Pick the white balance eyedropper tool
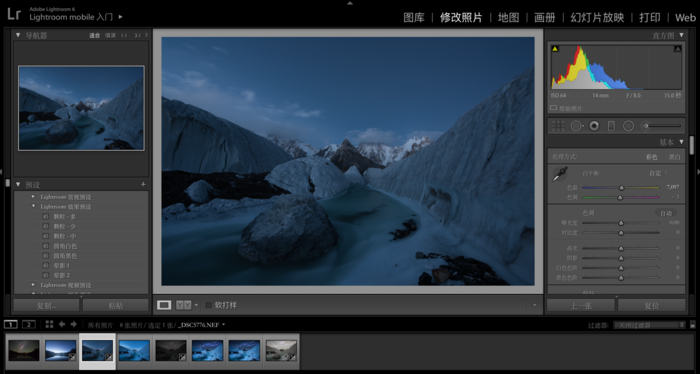700x374 pixels. (559, 174)
